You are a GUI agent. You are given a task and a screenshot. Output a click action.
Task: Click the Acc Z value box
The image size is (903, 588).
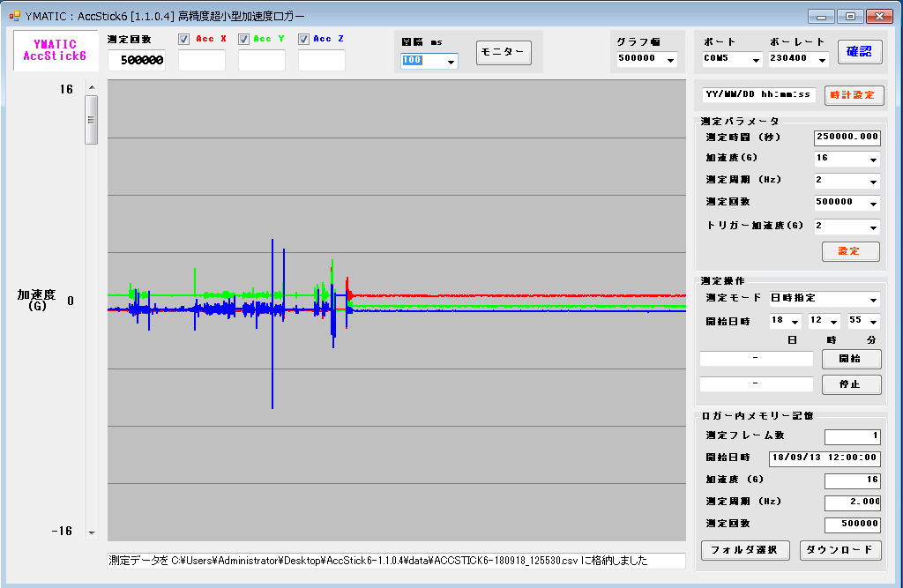[x=321, y=61]
